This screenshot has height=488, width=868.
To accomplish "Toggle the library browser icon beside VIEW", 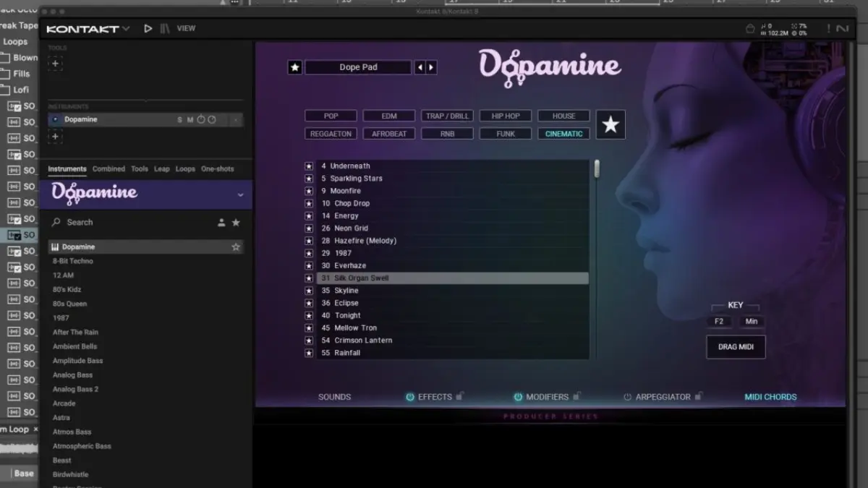I will [x=165, y=28].
